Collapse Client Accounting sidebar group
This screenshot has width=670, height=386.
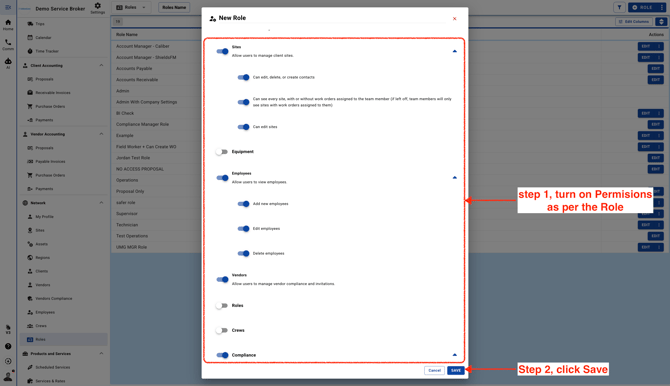(x=101, y=65)
